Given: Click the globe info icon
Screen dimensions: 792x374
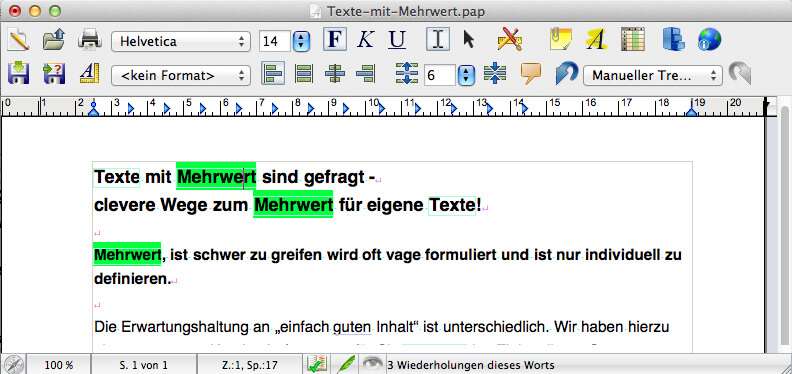Looking at the screenshot, I should [x=709, y=40].
